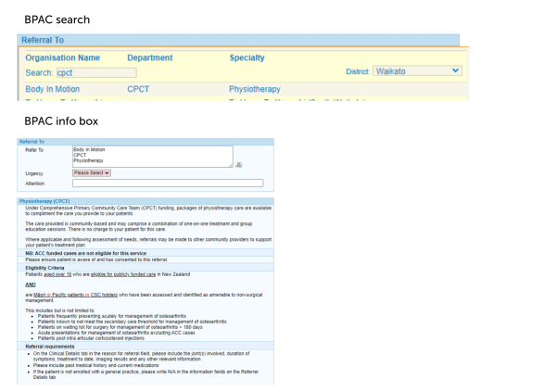The height and width of the screenshot is (392, 556).
Task: Click the lookup icon beside Refer To box
Action: click(x=239, y=164)
